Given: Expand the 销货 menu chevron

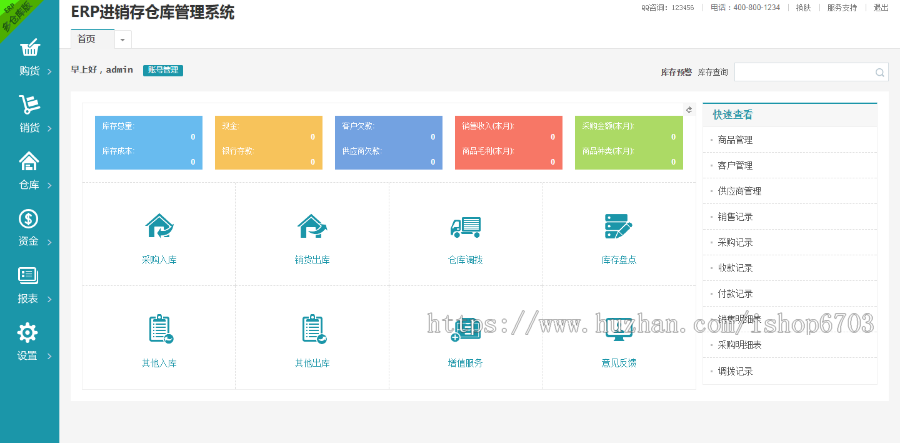Looking at the screenshot, I should point(49,129).
